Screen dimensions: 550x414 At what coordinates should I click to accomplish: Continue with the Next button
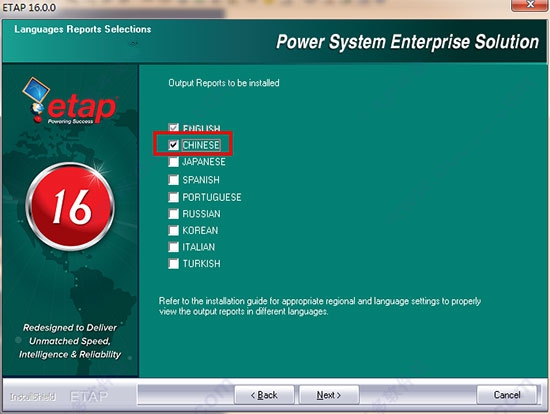click(x=329, y=395)
